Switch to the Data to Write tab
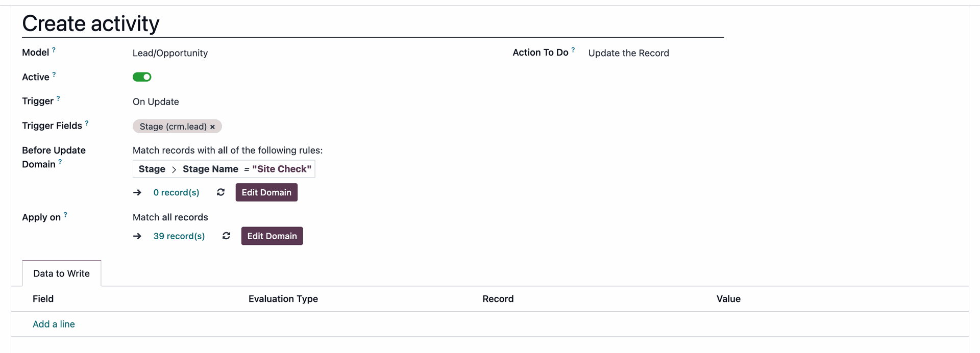 [x=61, y=273]
